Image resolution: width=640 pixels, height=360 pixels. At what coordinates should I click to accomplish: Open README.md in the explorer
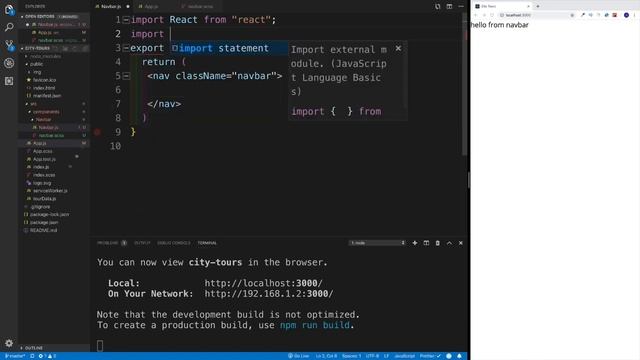coord(43,230)
